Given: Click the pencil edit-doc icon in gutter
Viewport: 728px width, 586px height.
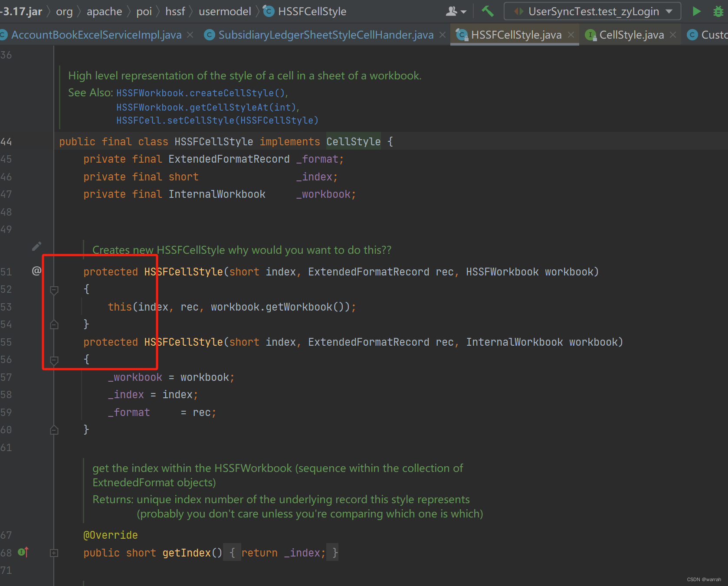Looking at the screenshot, I should click(x=37, y=246).
